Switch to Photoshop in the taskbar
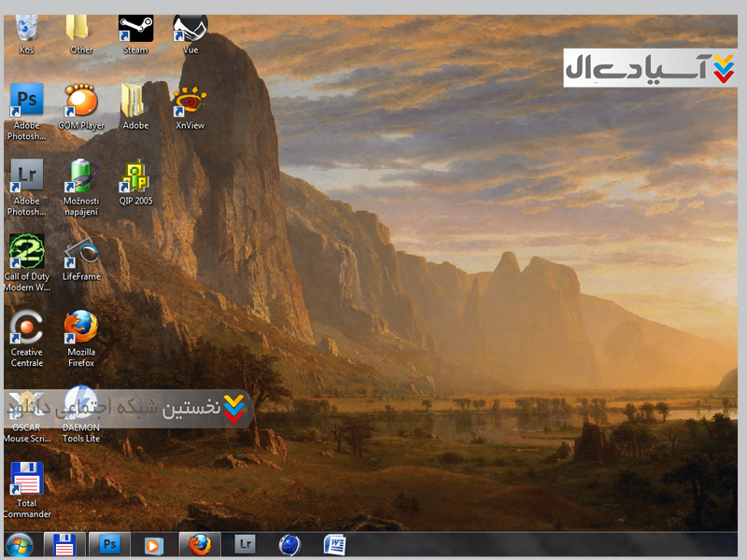Screen dimensions: 747x560 pos(110,544)
